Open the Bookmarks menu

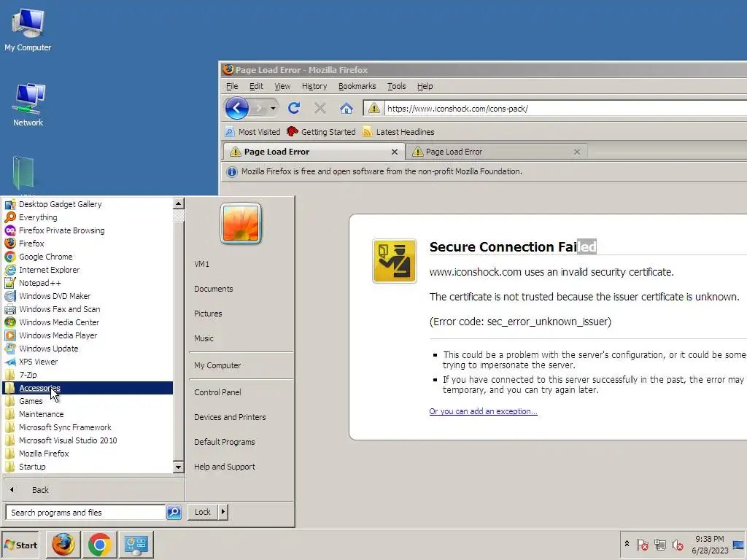[357, 86]
